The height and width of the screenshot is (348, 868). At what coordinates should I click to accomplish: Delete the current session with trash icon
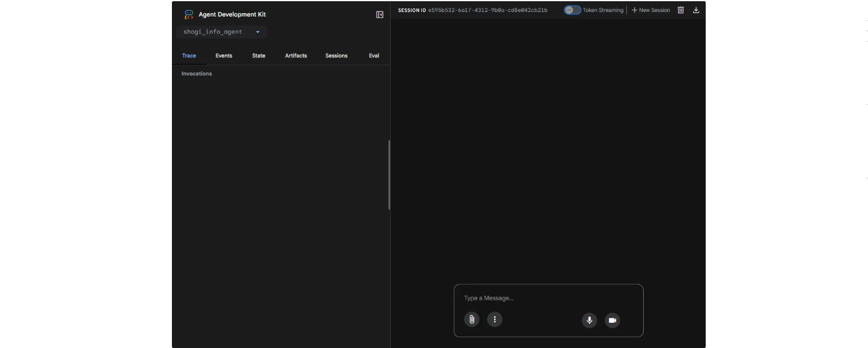click(681, 10)
